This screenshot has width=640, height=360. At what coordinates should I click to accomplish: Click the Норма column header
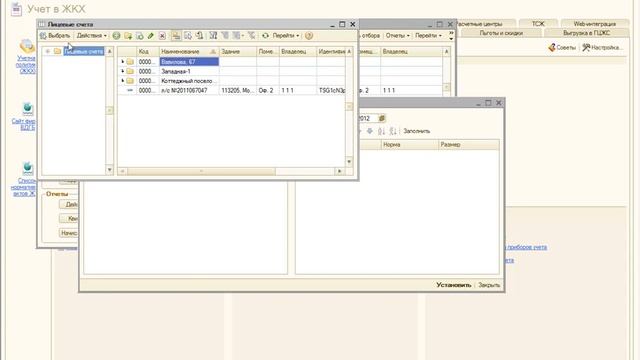pos(410,144)
